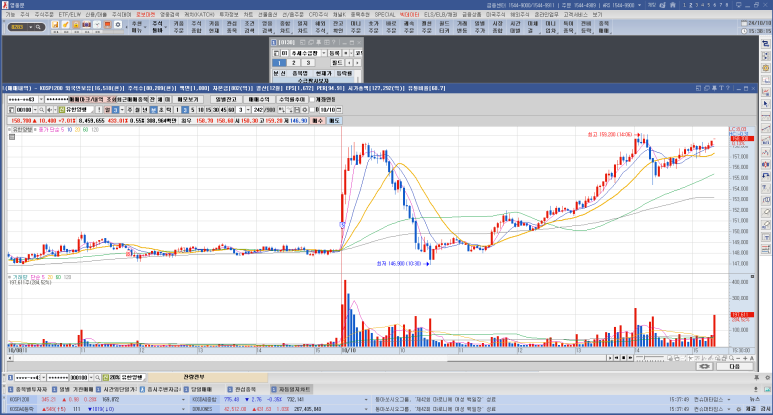Click the red screen icon beside the gear
Viewport: 773px width, 415px height.
point(107,25)
